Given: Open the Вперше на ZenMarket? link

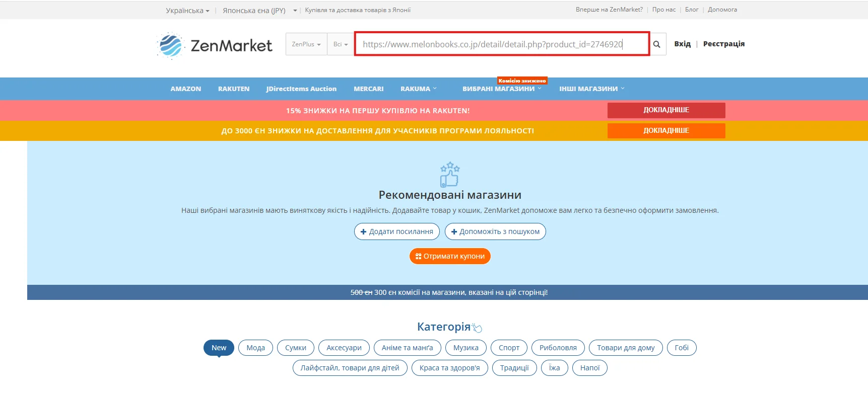Looking at the screenshot, I should [609, 10].
